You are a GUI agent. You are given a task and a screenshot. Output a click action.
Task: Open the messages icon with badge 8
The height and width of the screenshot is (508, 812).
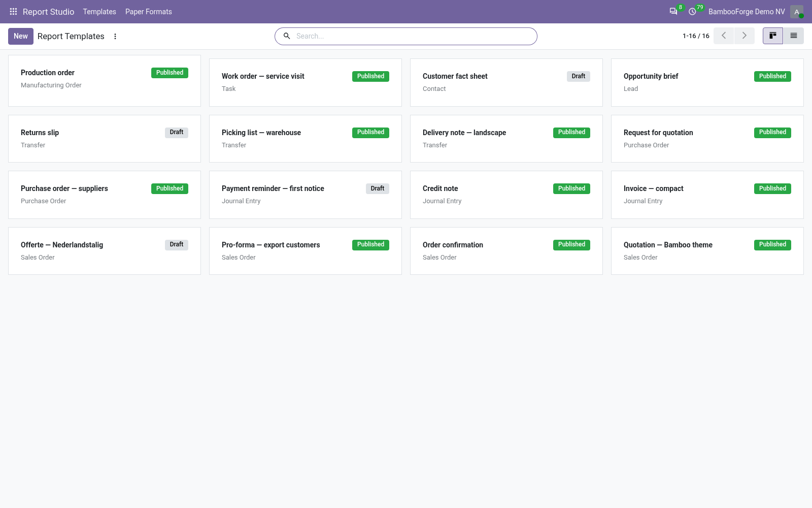pos(673,11)
